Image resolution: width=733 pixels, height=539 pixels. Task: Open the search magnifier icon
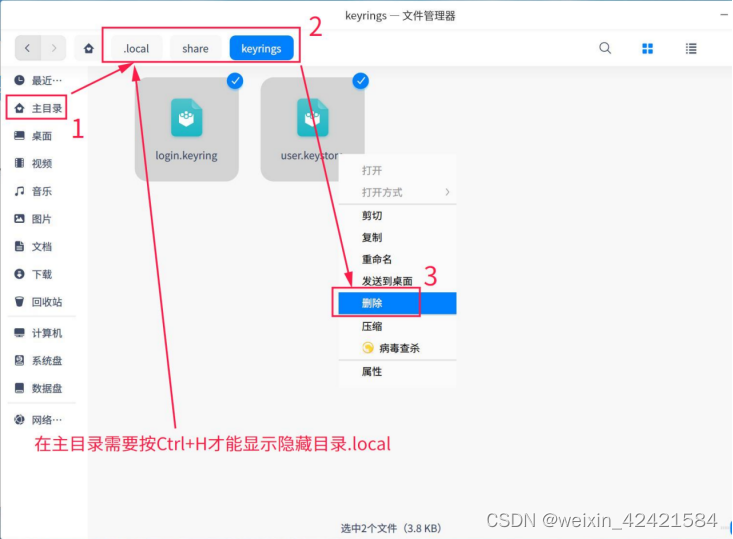click(605, 48)
